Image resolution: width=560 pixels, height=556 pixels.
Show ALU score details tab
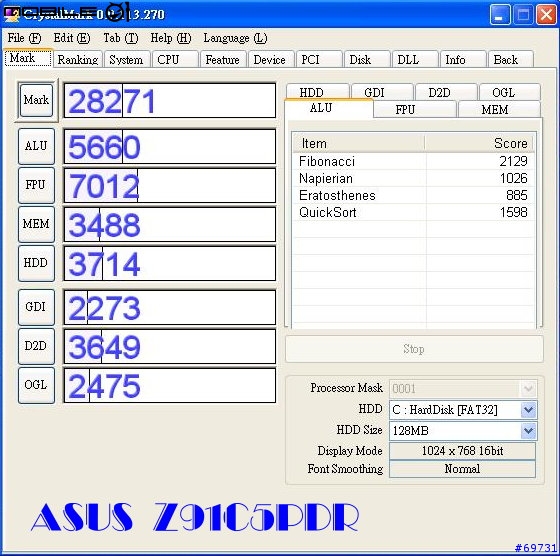329,108
